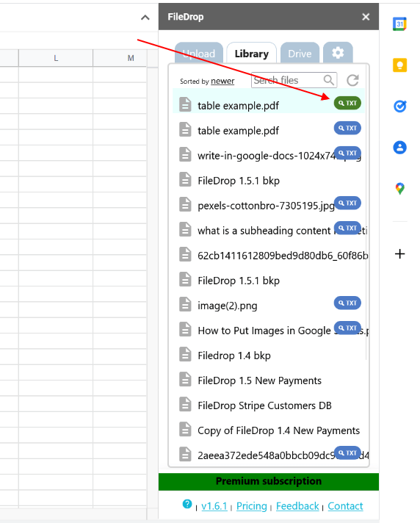The height and width of the screenshot is (523, 420).
Task: Click the library list vertical scrollbar
Action: click(366, 214)
